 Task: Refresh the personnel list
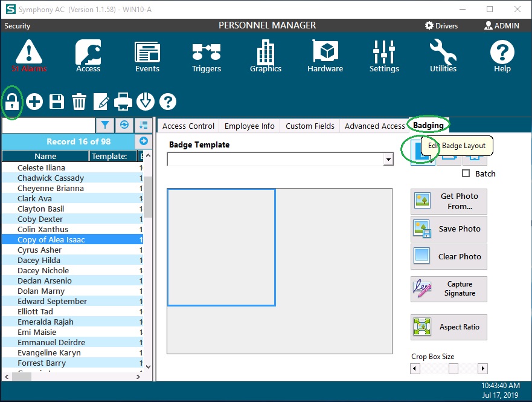124,125
